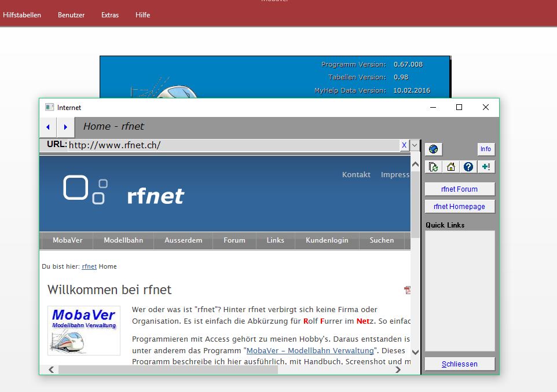
Task: Open the Links navigation tab
Action: coord(275,241)
